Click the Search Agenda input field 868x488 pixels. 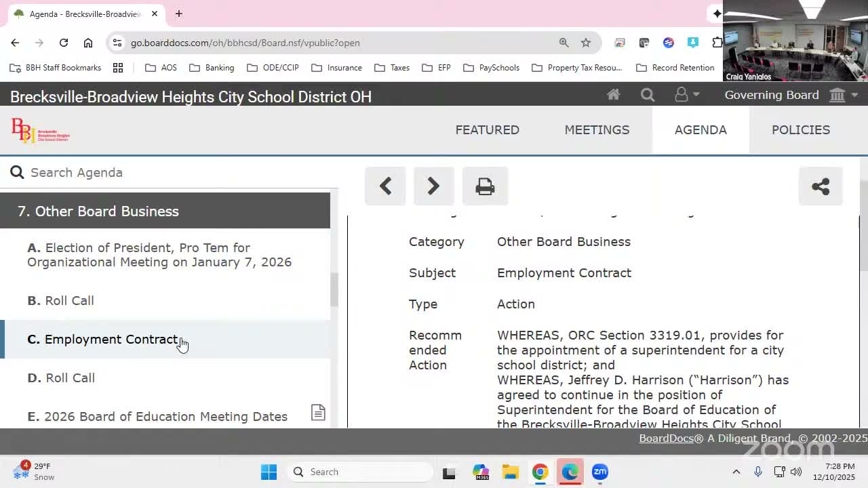tap(176, 173)
